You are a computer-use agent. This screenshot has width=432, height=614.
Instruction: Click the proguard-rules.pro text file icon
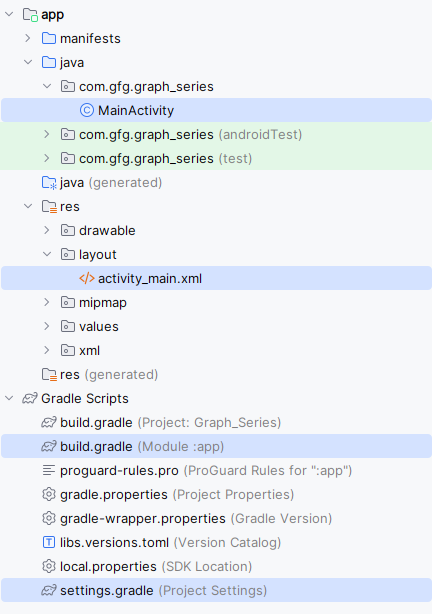[x=49, y=470]
